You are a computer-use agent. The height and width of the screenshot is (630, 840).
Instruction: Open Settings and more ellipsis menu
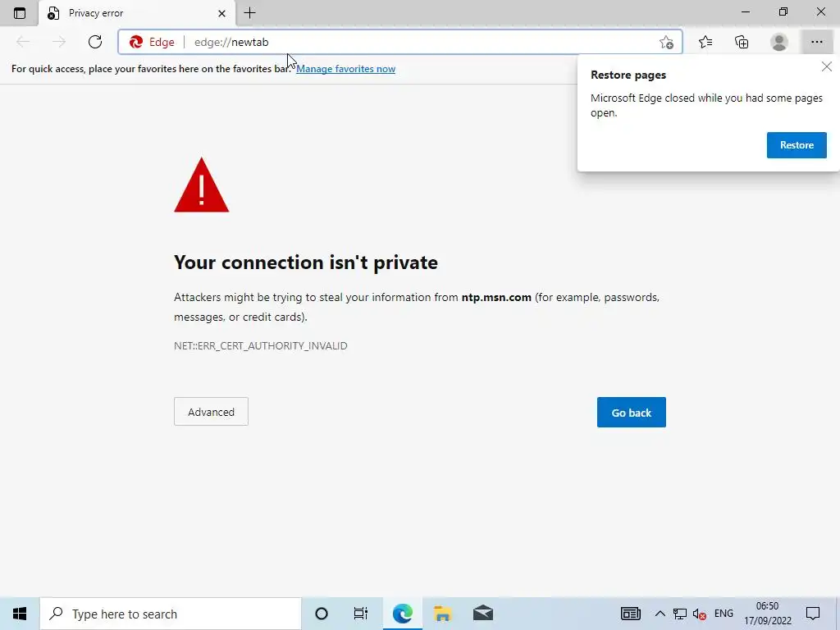click(816, 42)
